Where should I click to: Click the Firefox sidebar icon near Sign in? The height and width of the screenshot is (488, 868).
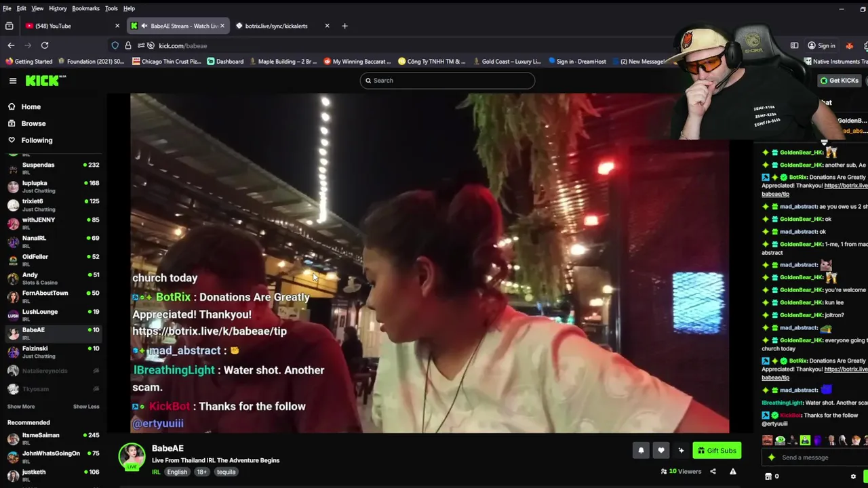click(794, 45)
